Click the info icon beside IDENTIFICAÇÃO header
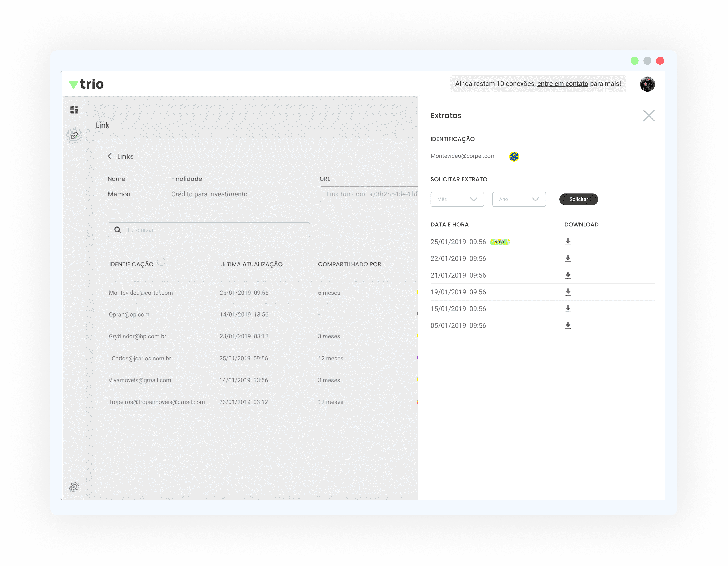 (161, 262)
